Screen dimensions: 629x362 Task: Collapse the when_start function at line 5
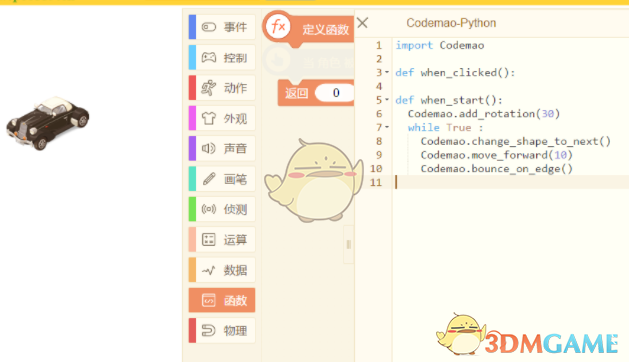(387, 99)
